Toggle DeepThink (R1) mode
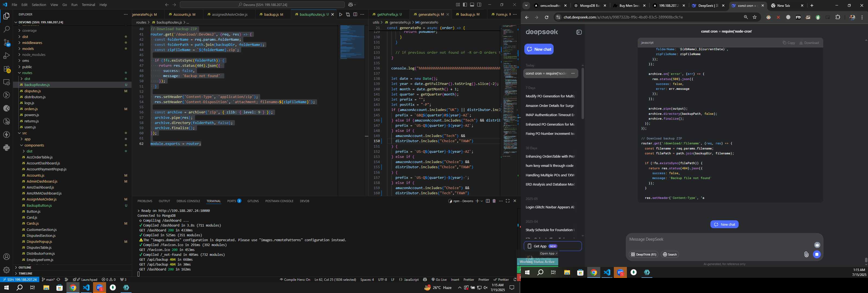The height and width of the screenshot is (293, 868). [644, 254]
